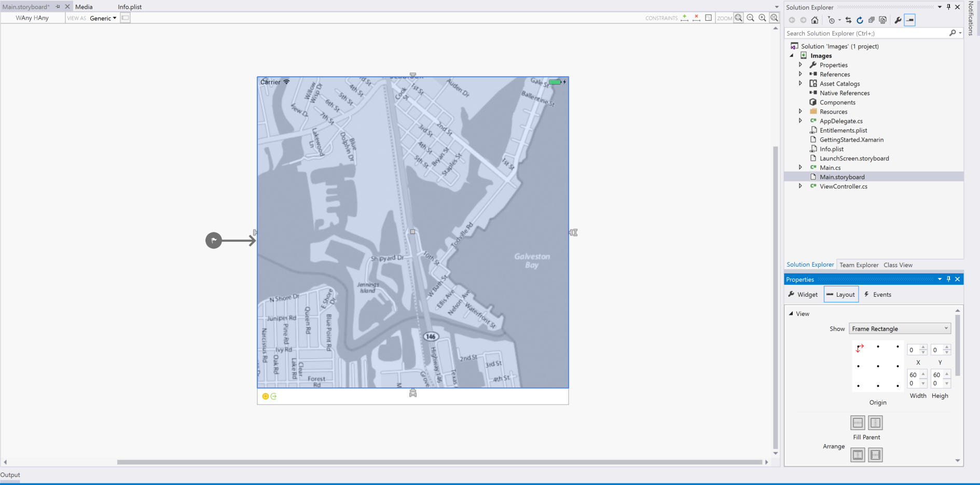Remove constraints using the red X icon
Viewport: 980px width, 485px height.
coord(696,17)
